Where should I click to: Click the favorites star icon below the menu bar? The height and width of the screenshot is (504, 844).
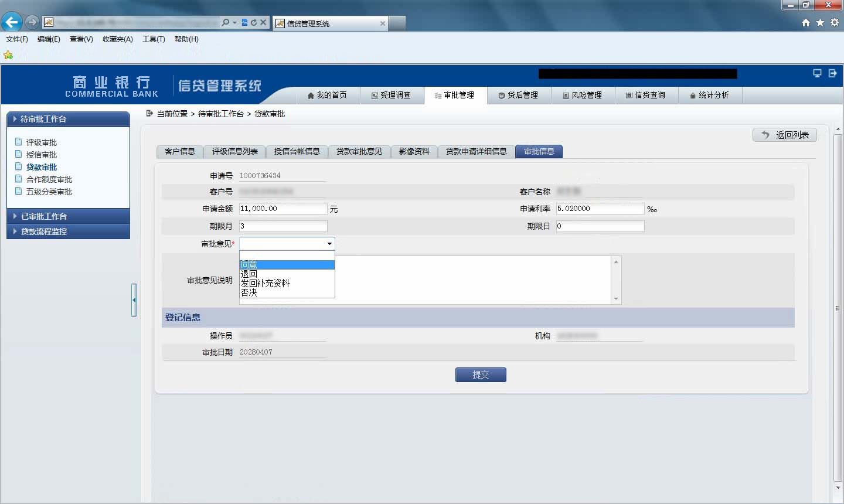tap(8, 55)
